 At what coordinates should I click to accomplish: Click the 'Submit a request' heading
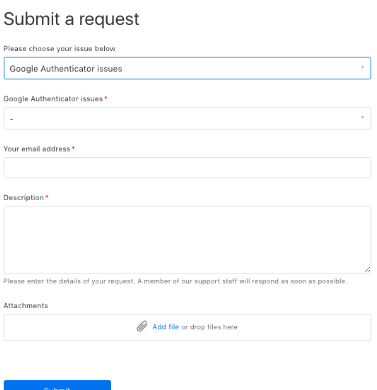pos(71,19)
